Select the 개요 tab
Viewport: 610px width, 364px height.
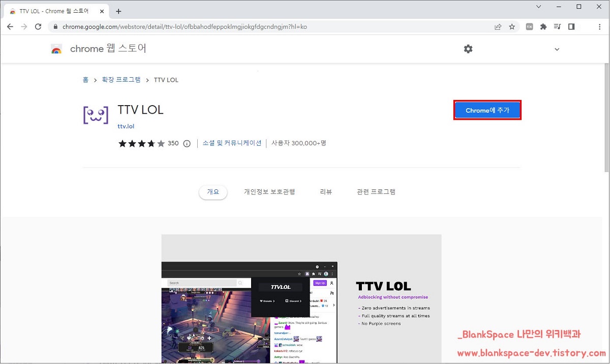point(213,192)
